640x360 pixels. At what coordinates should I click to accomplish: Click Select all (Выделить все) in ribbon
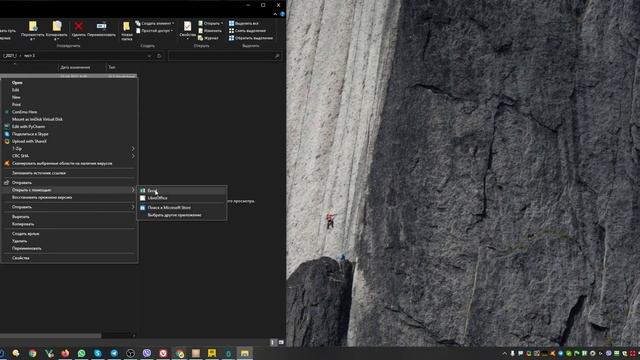(243, 24)
